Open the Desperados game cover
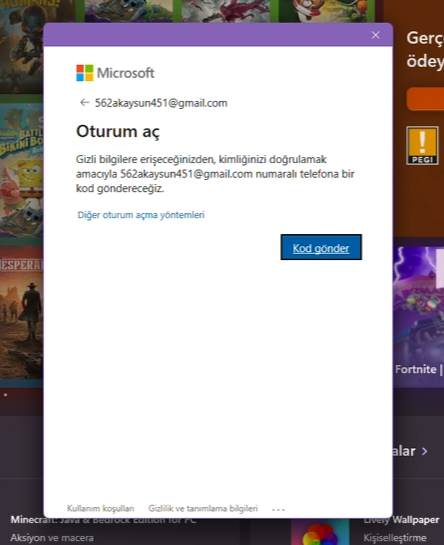The image size is (444, 545). (x=22, y=316)
